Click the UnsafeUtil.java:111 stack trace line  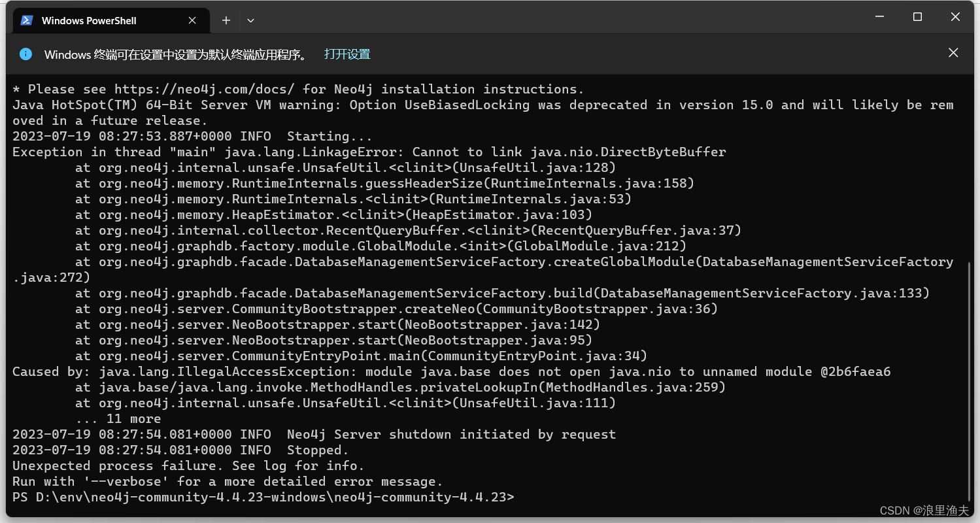click(346, 403)
